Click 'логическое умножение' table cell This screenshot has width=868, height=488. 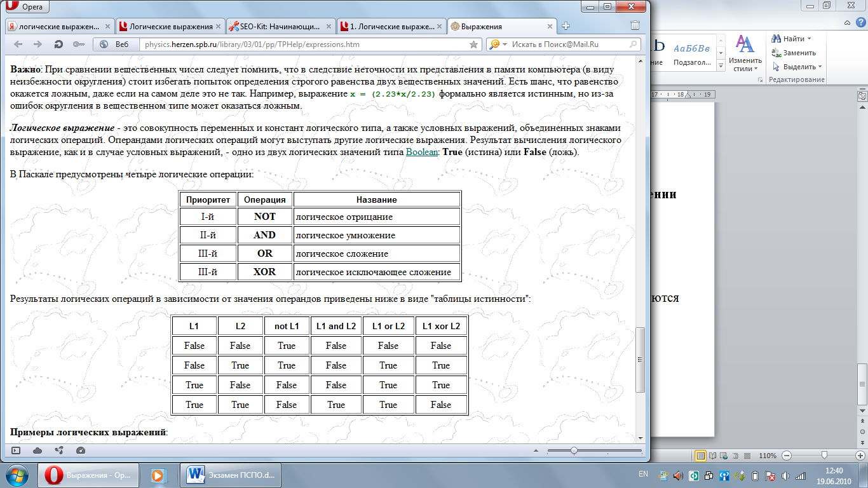pos(376,235)
